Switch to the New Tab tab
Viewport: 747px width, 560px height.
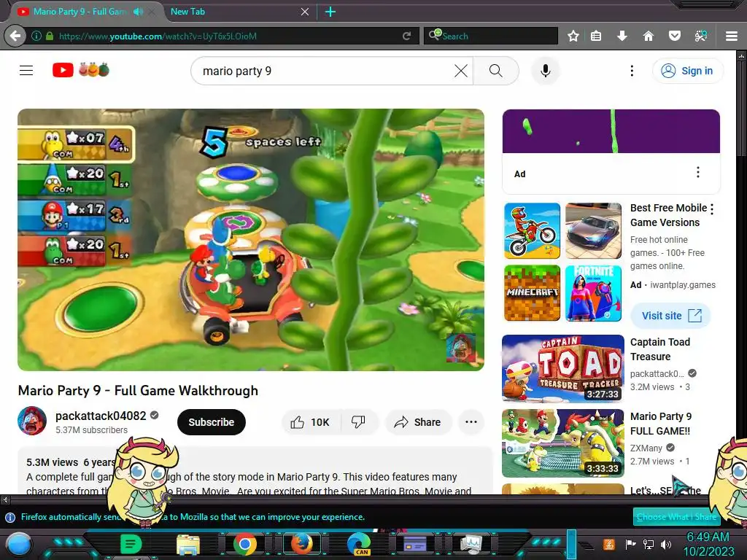233,12
